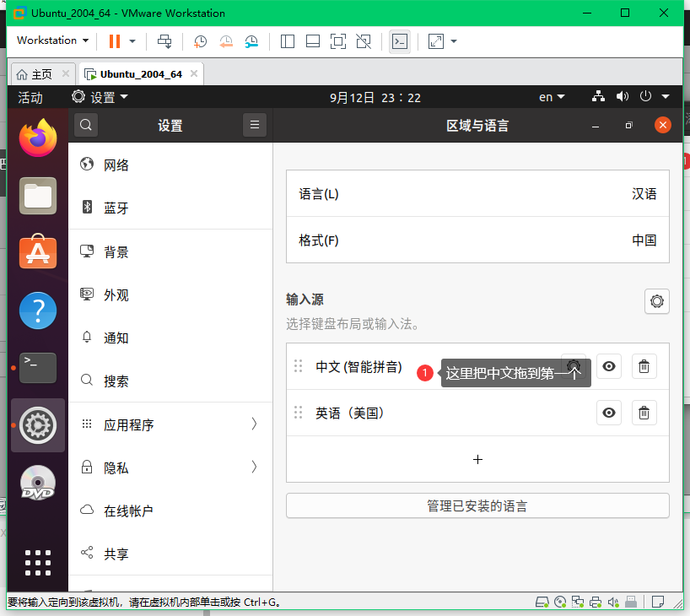
Task: Open 共享 settings panel
Action: (x=170, y=554)
